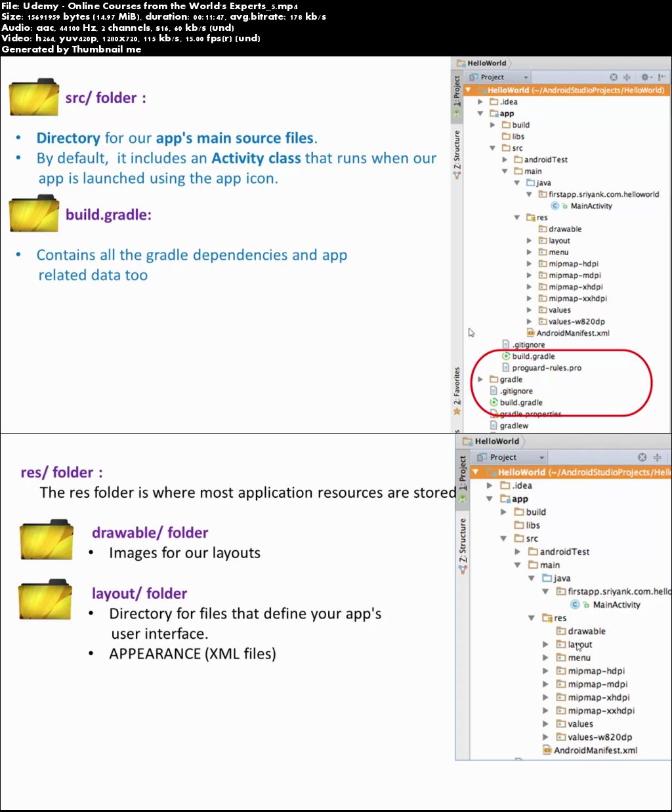Click the gradle folder icon
The height and width of the screenshot is (812, 672).
click(x=494, y=380)
